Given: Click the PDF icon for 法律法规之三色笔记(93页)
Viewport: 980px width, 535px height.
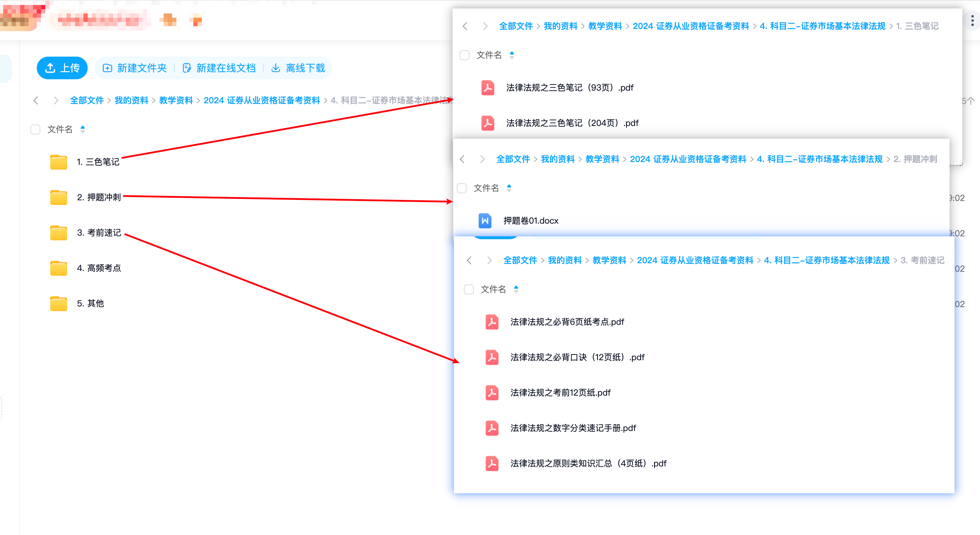Looking at the screenshot, I should (x=488, y=88).
